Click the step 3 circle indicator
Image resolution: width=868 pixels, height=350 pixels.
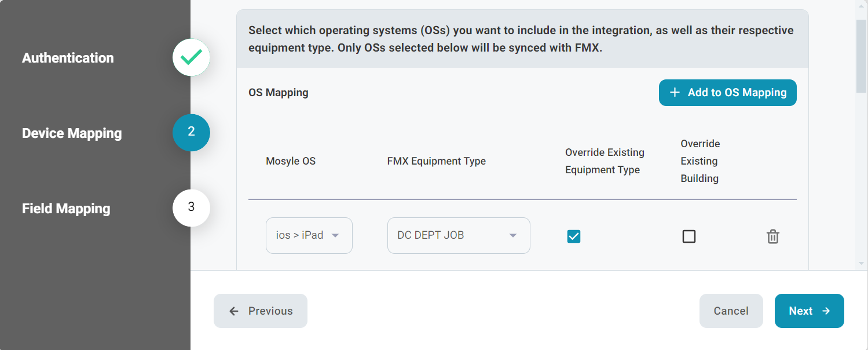191,207
